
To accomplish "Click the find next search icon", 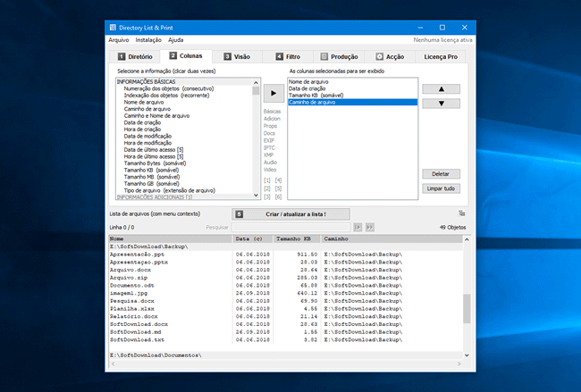I will [x=358, y=228].
